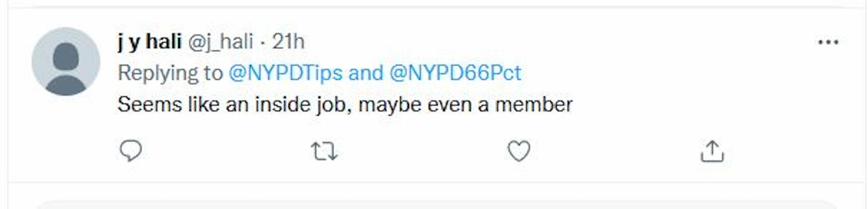Open the share icon for this tweet
The width and height of the screenshot is (868, 209).
tap(712, 151)
